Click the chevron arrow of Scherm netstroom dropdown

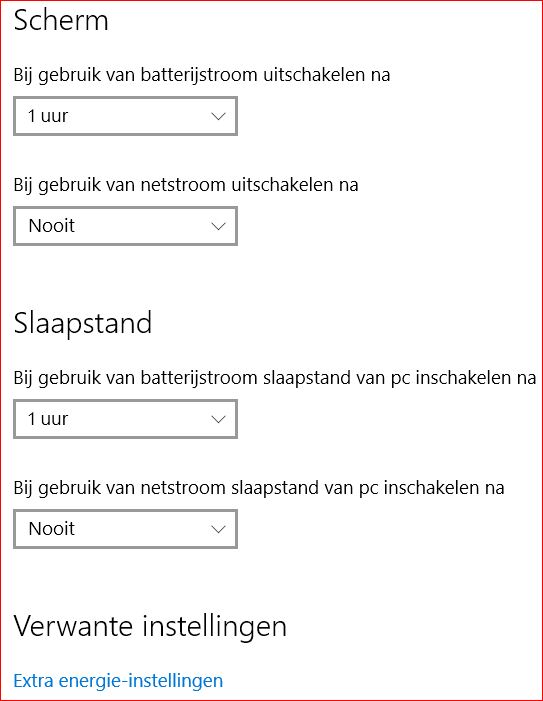tap(218, 227)
